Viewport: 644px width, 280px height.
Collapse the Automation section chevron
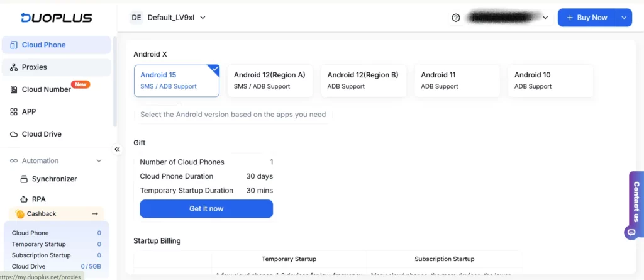point(99,160)
